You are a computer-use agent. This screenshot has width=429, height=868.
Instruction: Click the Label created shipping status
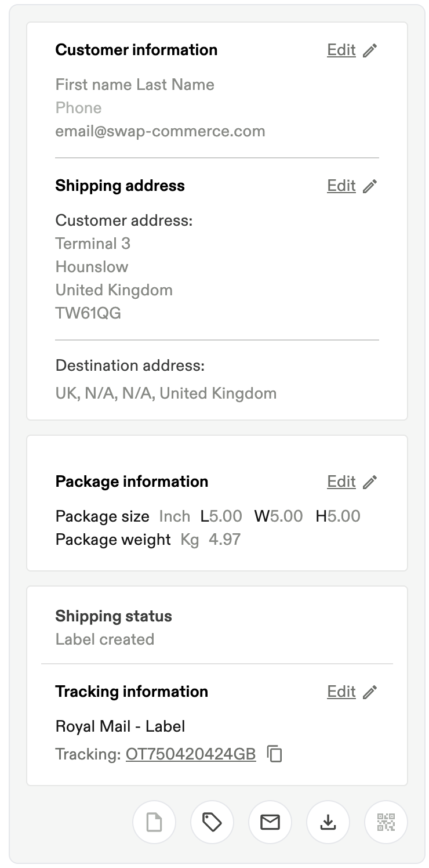click(x=105, y=639)
